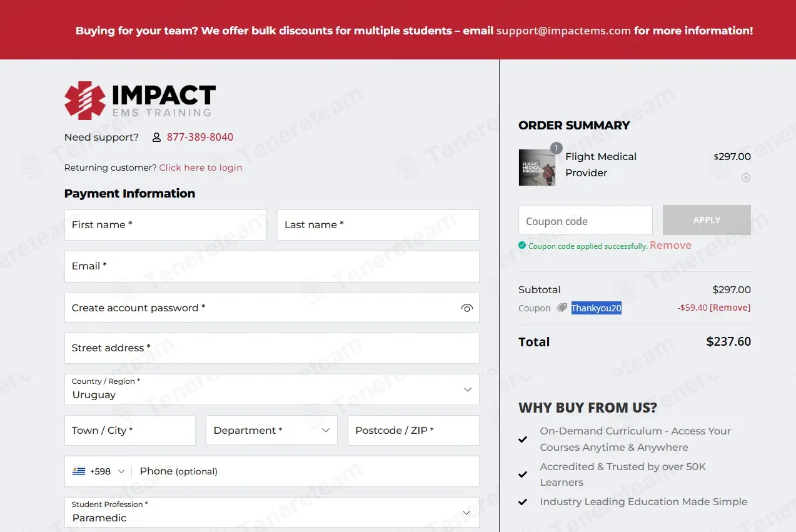The image size is (796, 532).
Task: Open the Student Profession dropdown
Action: [272, 513]
